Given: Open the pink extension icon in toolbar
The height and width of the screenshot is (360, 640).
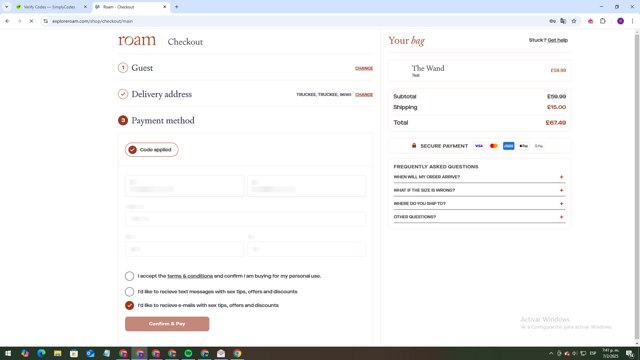Looking at the screenshot, I should point(590,21).
